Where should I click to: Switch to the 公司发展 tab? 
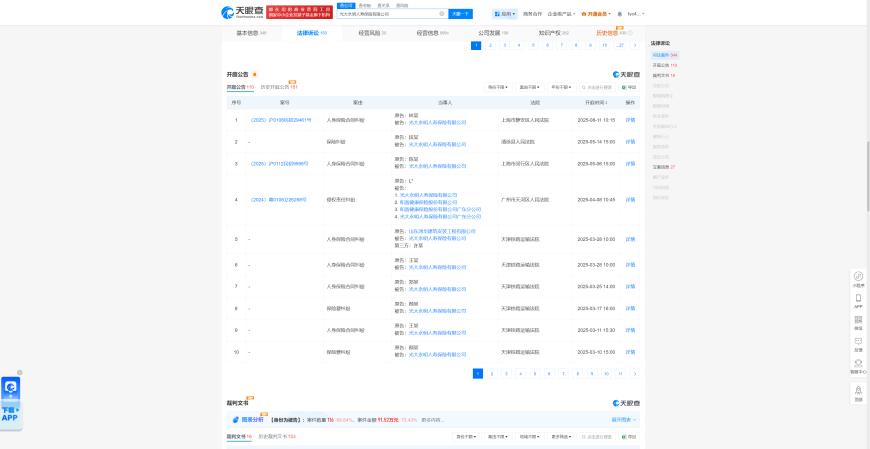(493, 33)
